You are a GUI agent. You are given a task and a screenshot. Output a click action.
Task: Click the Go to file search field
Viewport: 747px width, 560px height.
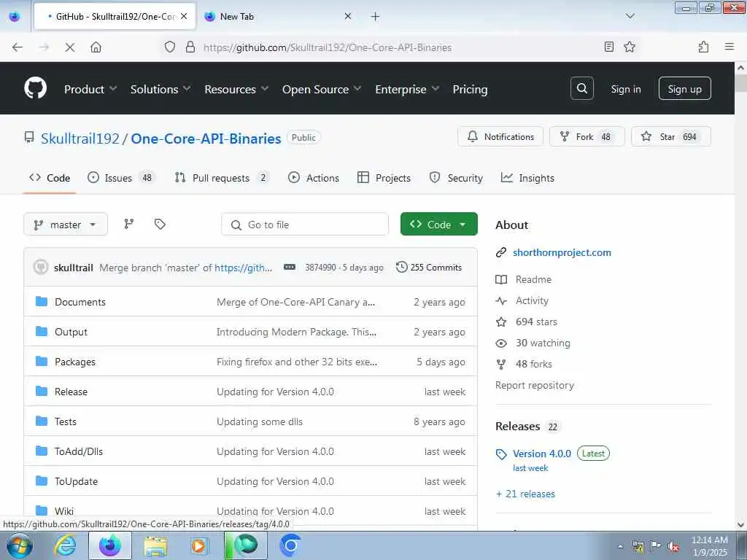click(305, 225)
